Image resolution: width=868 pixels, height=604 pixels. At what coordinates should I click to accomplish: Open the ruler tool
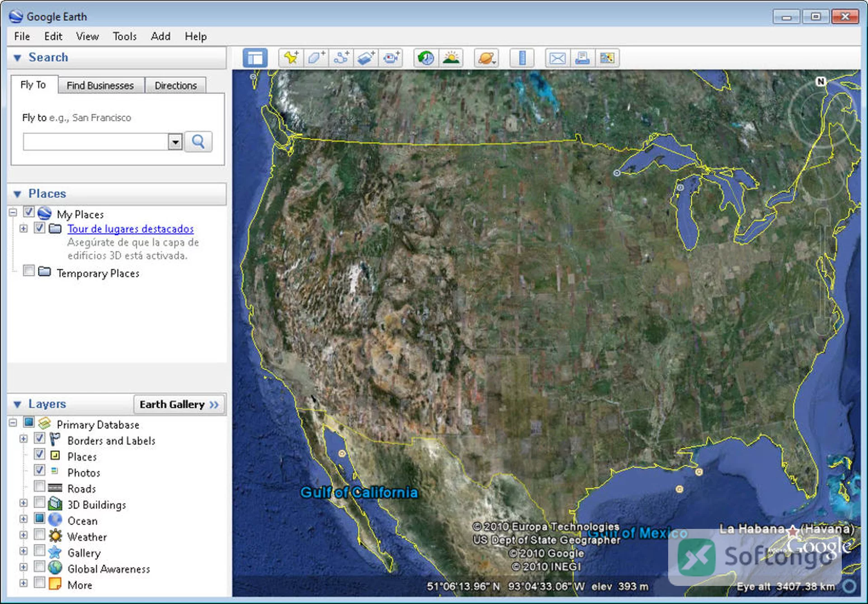522,58
